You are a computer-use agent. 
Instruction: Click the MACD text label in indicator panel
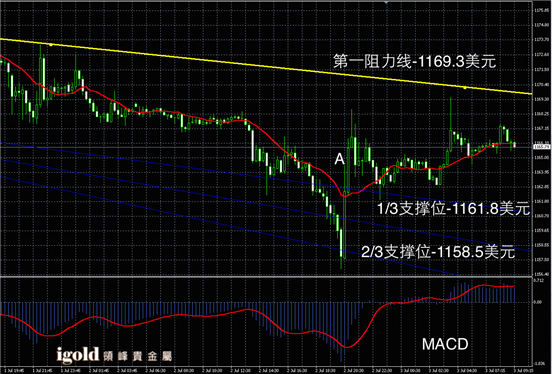point(445,344)
